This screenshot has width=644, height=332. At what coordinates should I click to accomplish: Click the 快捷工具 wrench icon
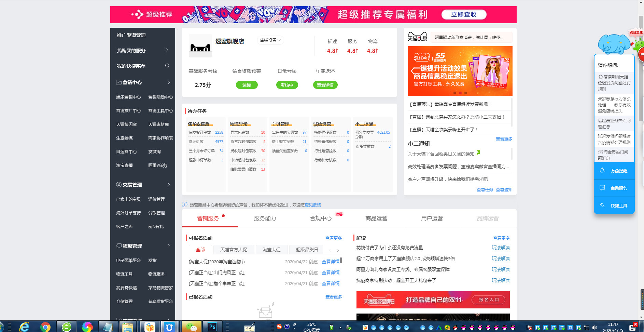tap(602, 205)
